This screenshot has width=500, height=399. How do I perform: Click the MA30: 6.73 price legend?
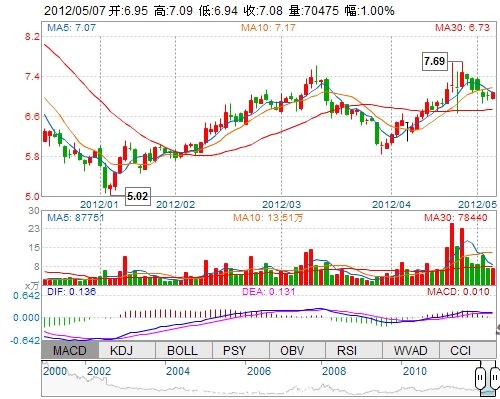(x=462, y=27)
